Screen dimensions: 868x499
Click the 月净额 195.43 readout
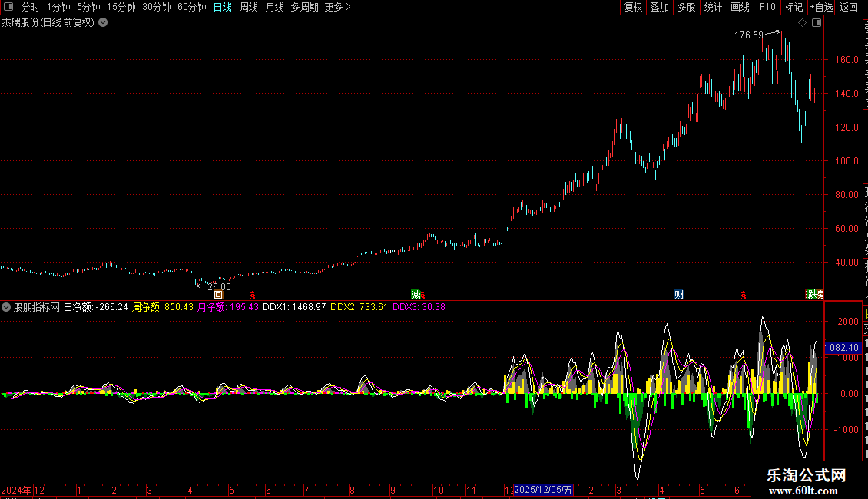click(228, 307)
